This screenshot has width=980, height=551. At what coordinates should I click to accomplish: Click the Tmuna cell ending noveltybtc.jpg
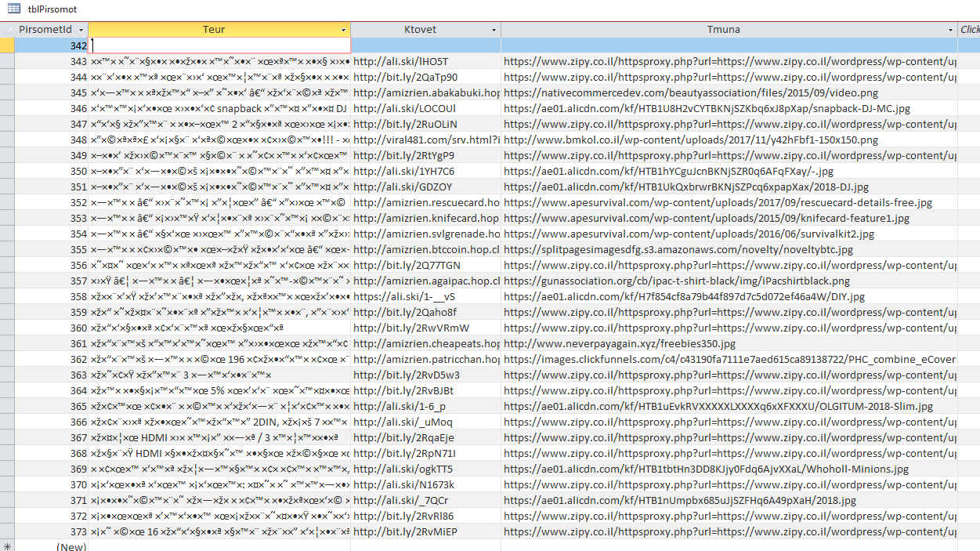pyautogui.click(x=729, y=249)
